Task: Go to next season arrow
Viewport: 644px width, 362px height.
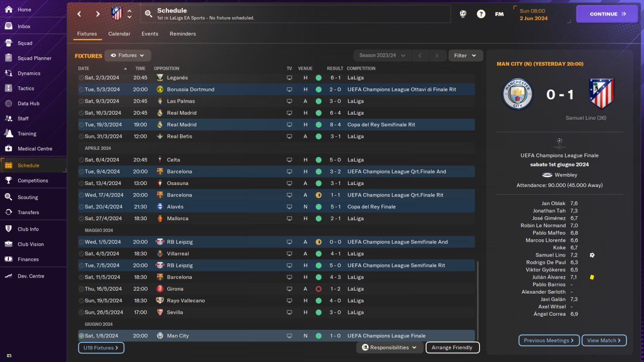Action: point(437,55)
